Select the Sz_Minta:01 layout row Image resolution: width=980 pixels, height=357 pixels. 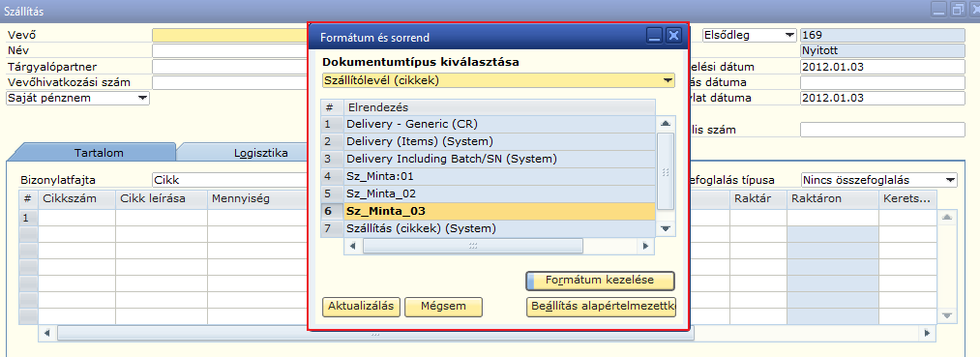click(x=499, y=176)
